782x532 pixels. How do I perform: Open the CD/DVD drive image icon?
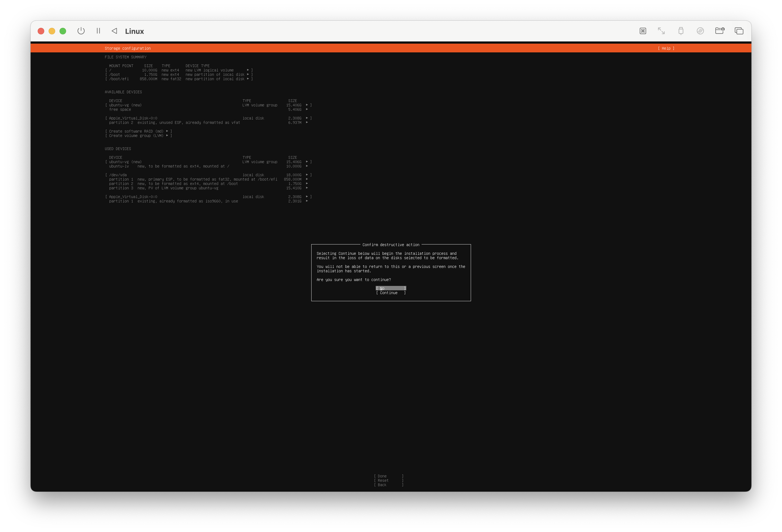pyautogui.click(x=700, y=31)
